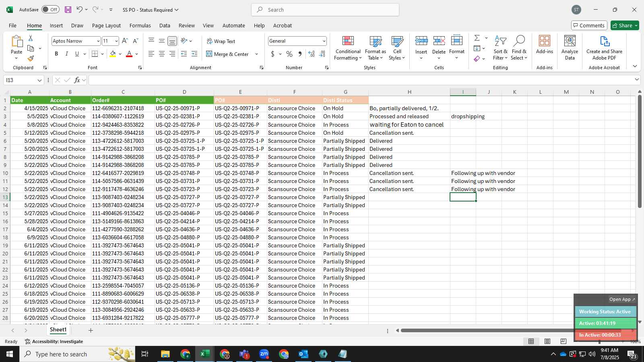This screenshot has height=362, width=644.
Task: Toggle AutoSave switch
Action: pyautogui.click(x=50, y=10)
